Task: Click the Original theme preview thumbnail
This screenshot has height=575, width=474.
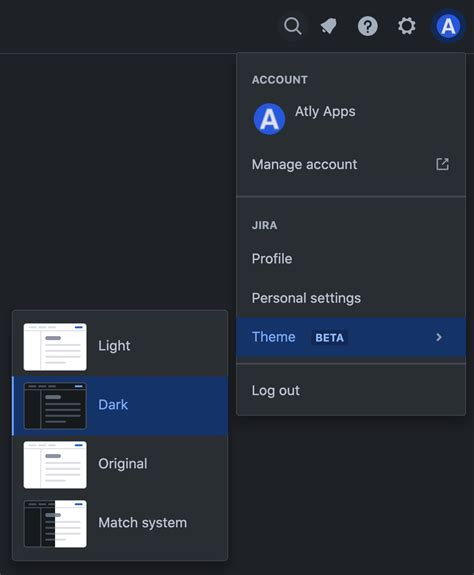Action: coord(55,465)
